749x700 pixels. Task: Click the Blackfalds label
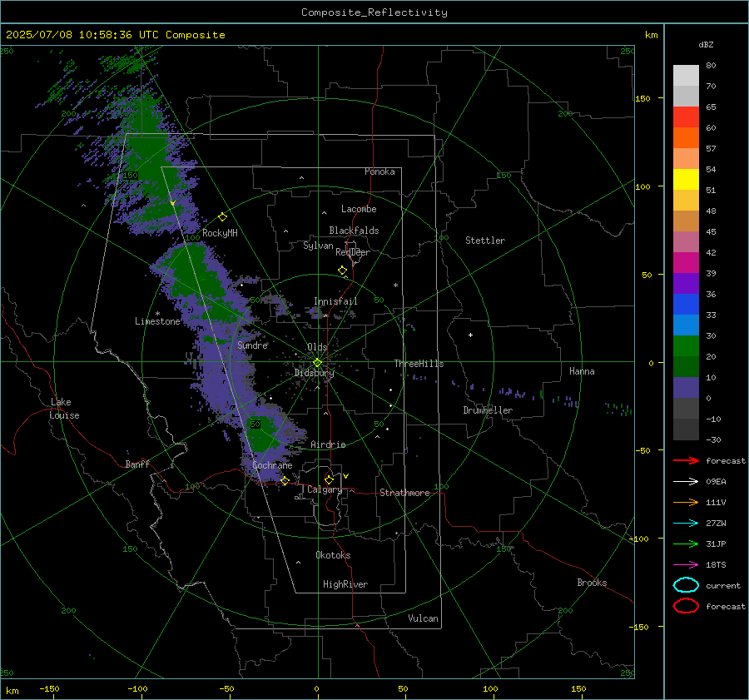354,231
